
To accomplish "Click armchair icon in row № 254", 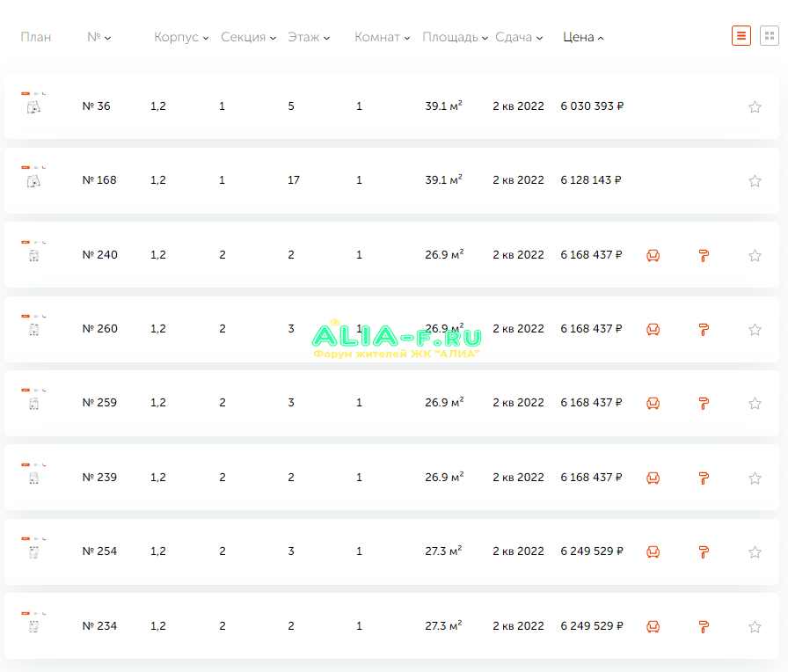I will [x=653, y=551].
